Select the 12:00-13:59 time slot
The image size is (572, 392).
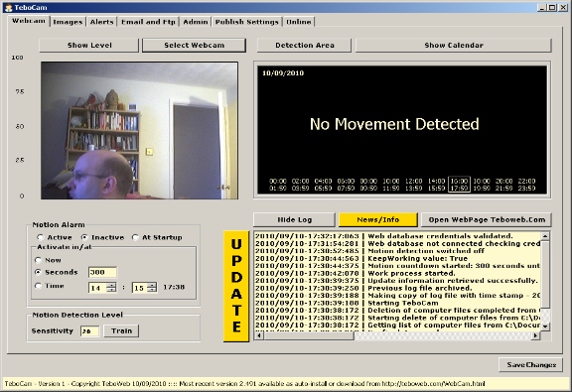(414, 185)
